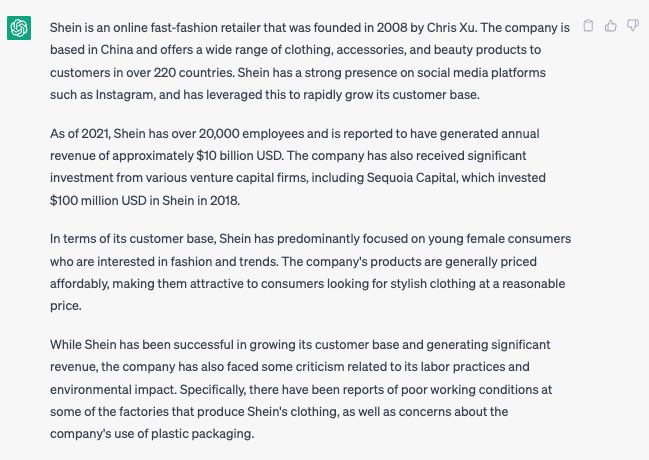
Task: Give the response a thumbs up
Action: [x=611, y=25]
